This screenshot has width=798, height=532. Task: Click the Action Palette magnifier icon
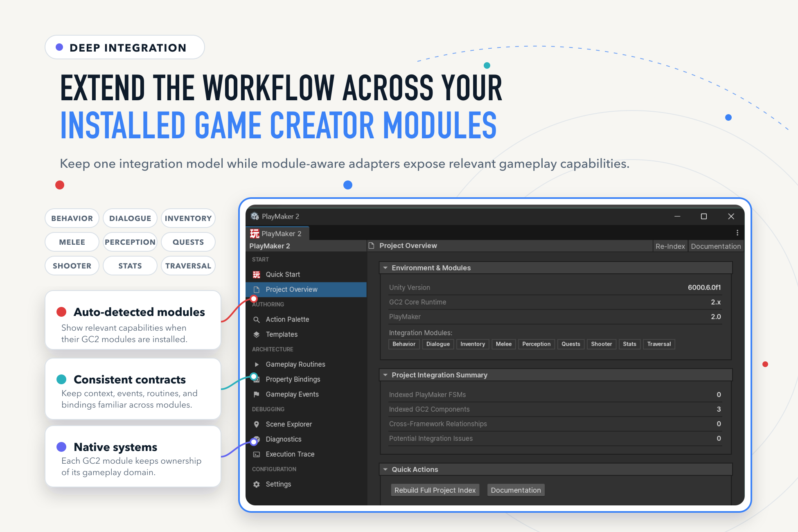pyautogui.click(x=257, y=320)
